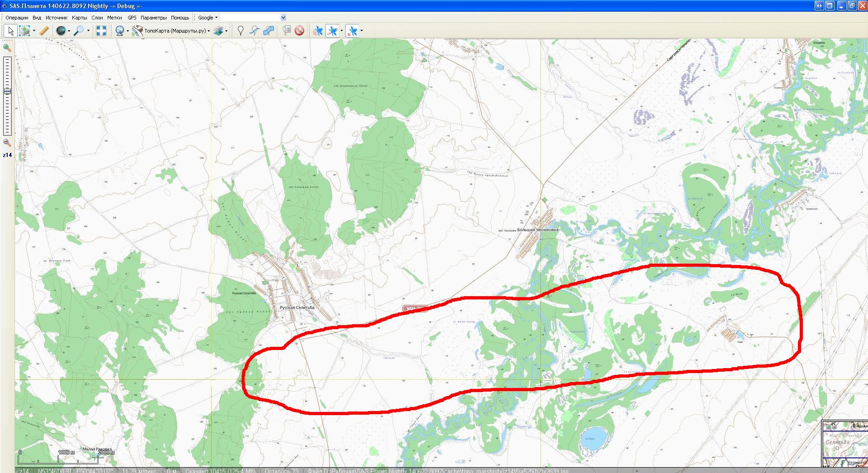This screenshot has width=868, height=473.
Task: Click the zoom out magnifier icon
Action: 7,142
